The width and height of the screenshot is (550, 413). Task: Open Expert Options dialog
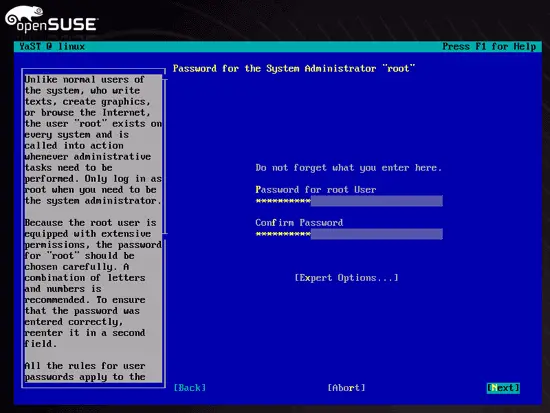tap(347, 278)
